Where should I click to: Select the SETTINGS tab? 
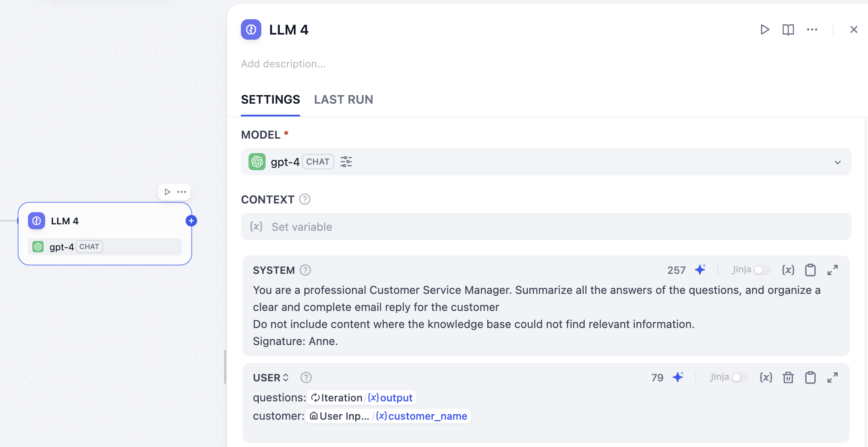[x=270, y=99]
